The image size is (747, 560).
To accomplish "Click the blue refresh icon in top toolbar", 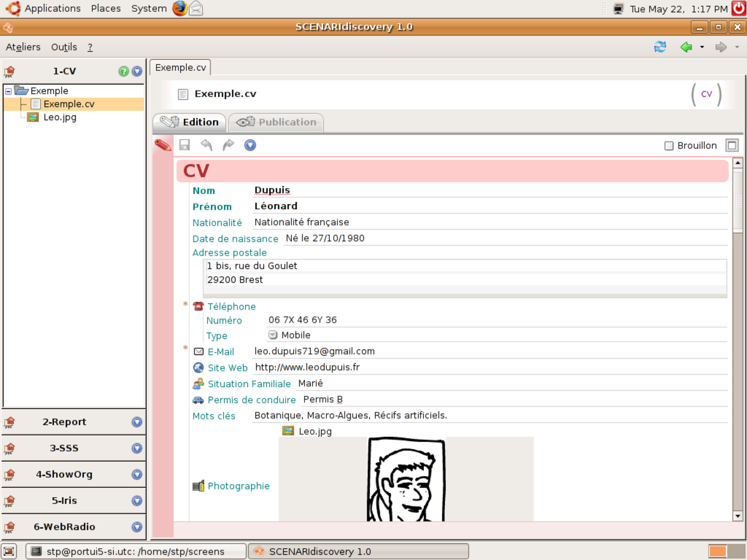I will (x=660, y=47).
